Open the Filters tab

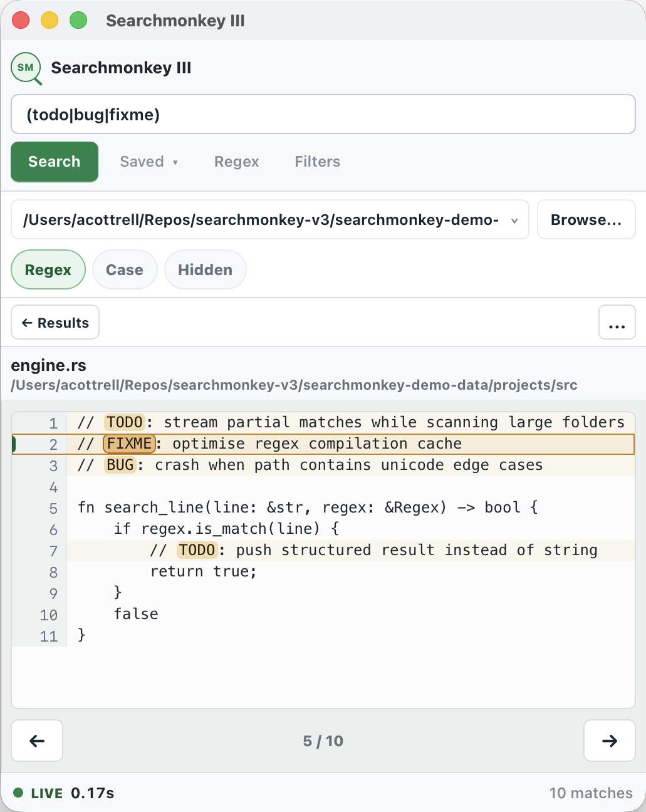tap(318, 162)
